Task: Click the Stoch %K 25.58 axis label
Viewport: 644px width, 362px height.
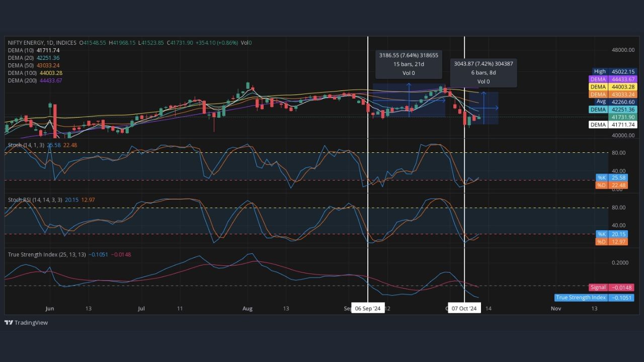Action: pos(611,177)
